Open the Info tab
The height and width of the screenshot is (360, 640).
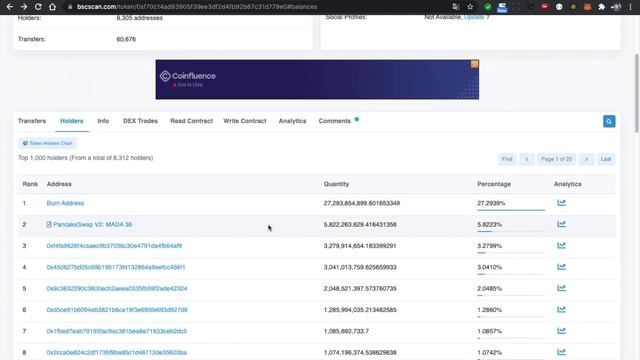(x=103, y=121)
